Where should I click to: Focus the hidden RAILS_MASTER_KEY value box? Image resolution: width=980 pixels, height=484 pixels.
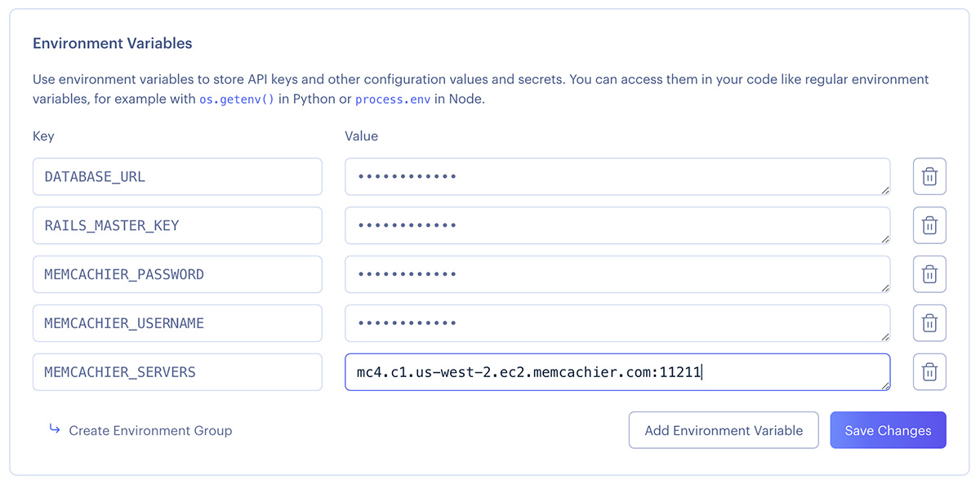click(617, 225)
